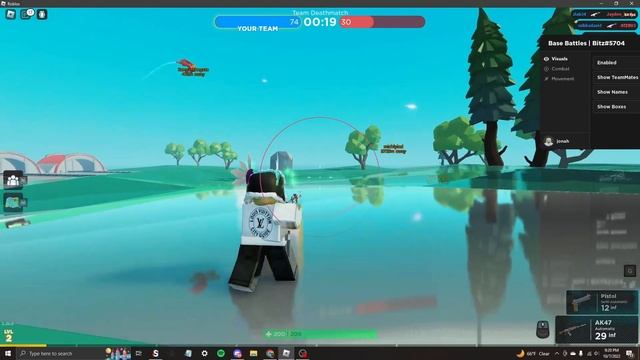
Task: Click the OneDrive cloud tray icon
Action: tap(573, 353)
